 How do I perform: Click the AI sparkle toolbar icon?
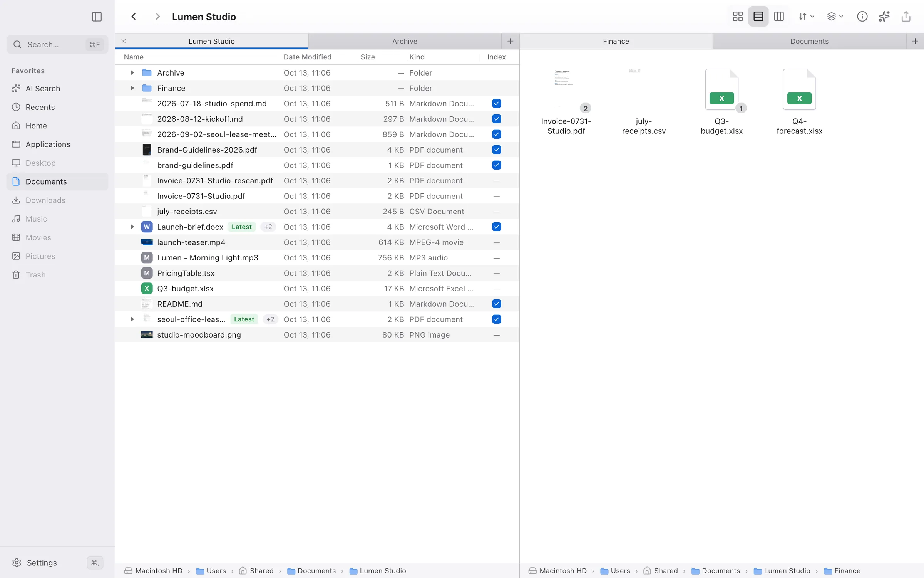pyautogui.click(x=884, y=17)
